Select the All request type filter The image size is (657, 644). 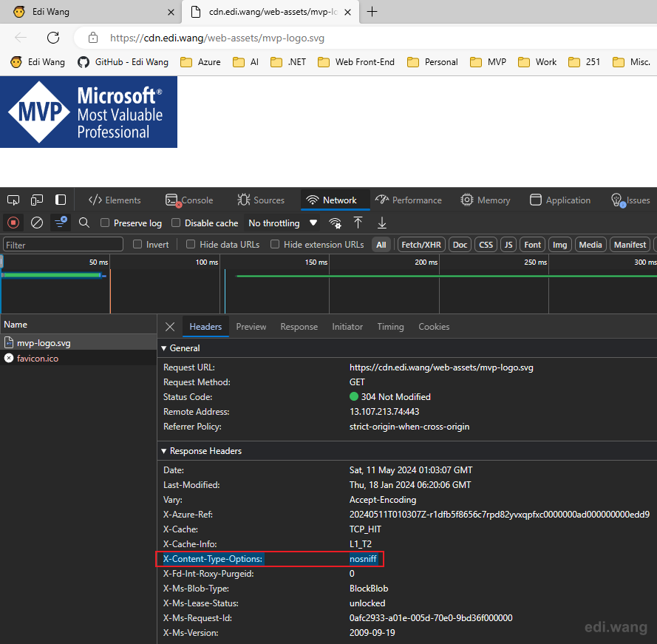(x=381, y=245)
